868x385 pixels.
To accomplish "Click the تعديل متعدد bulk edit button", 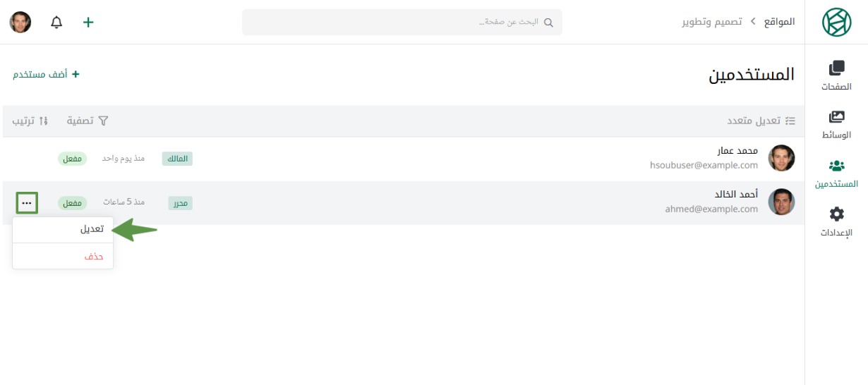I will click(x=761, y=121).
